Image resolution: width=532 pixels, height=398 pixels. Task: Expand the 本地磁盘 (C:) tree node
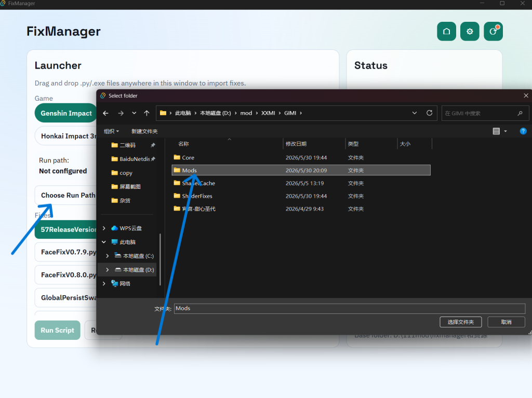coord(107,256)
